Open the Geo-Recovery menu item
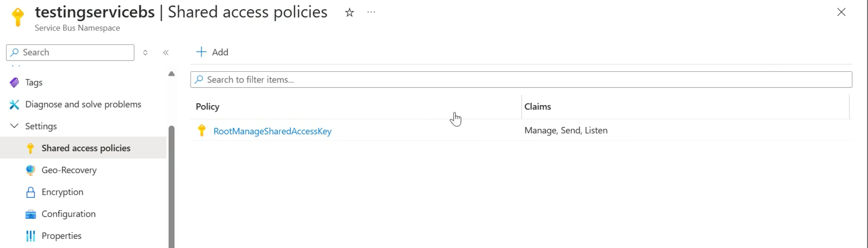Image resolution: width=868 pixels, height=248 pixels. click(69, 170)
